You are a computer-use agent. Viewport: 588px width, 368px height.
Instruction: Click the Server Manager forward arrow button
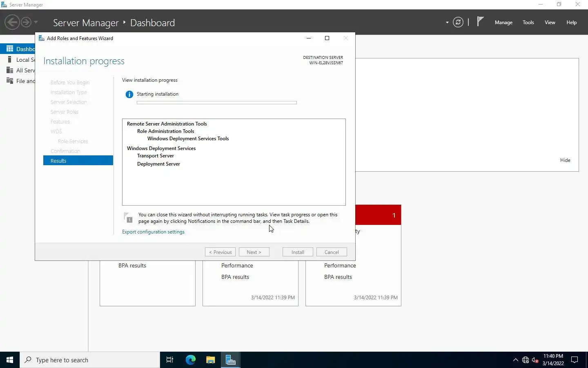[26, 22]
